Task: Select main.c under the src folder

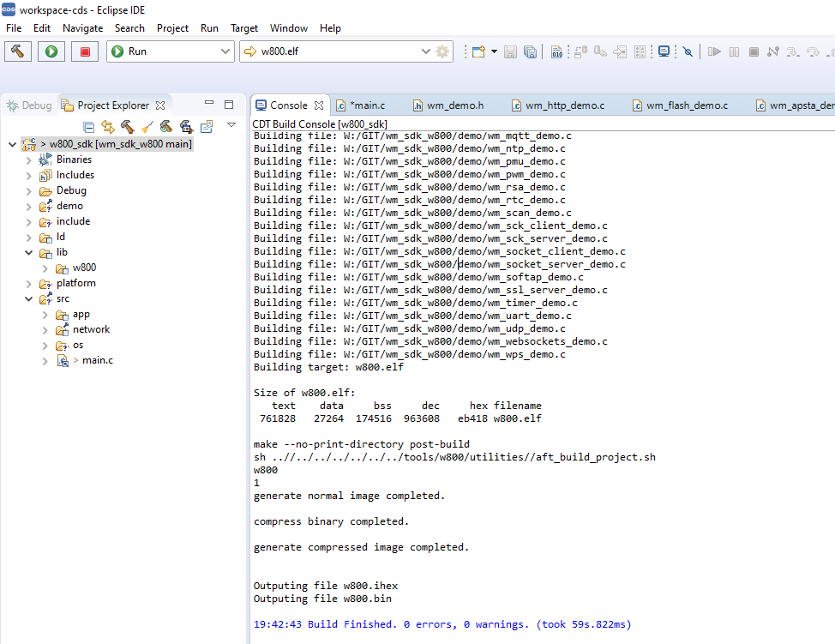Action: click(x=96, y=360)
